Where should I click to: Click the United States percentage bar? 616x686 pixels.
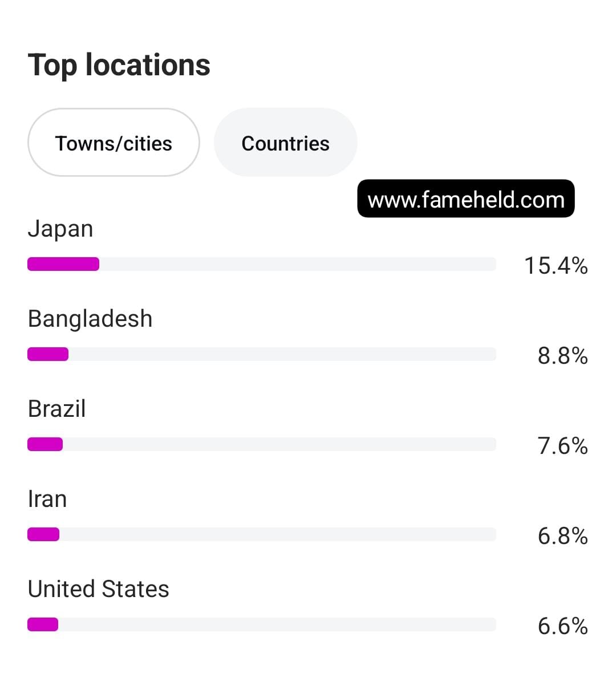tap(262, 624)
